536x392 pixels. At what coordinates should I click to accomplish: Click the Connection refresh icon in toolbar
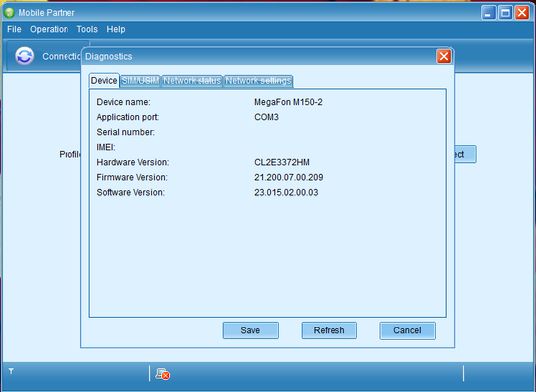[x=24, y=56]
